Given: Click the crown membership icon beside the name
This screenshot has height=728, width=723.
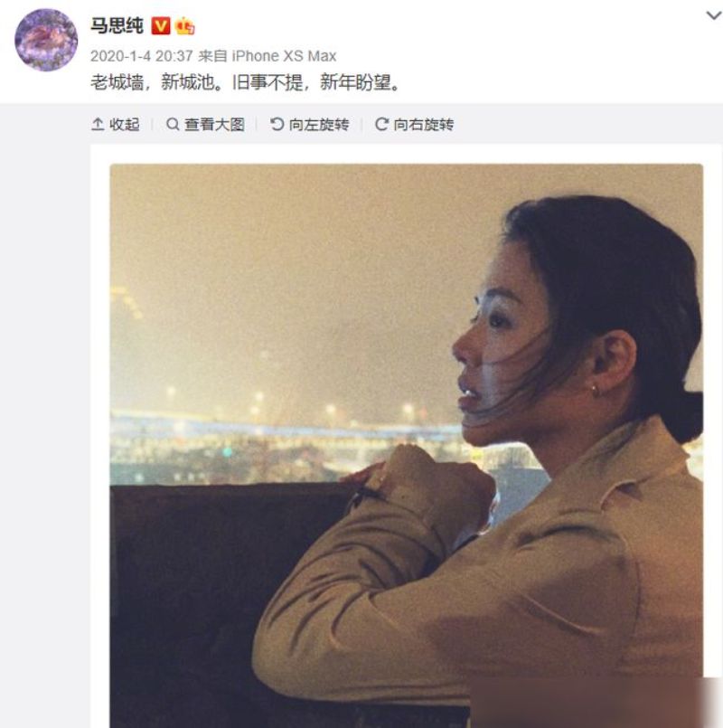Looking at the screenshot, I should click(x=184, y=26).
